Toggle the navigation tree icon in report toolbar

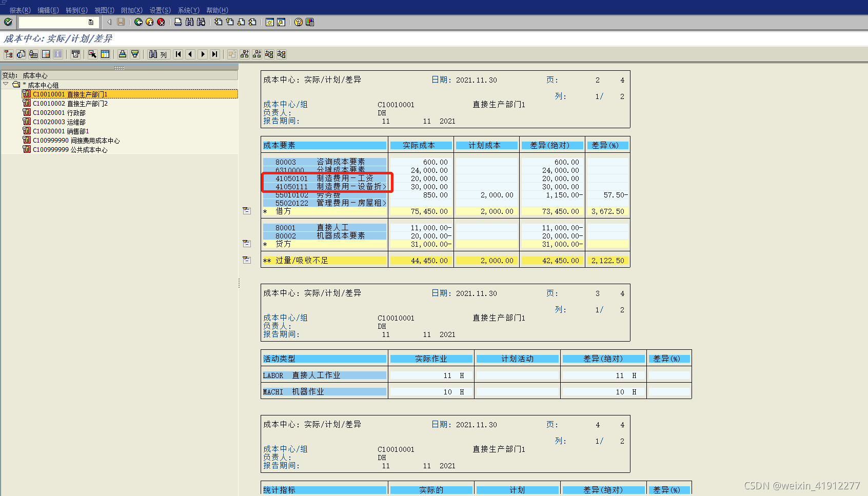tap(9, 54)
